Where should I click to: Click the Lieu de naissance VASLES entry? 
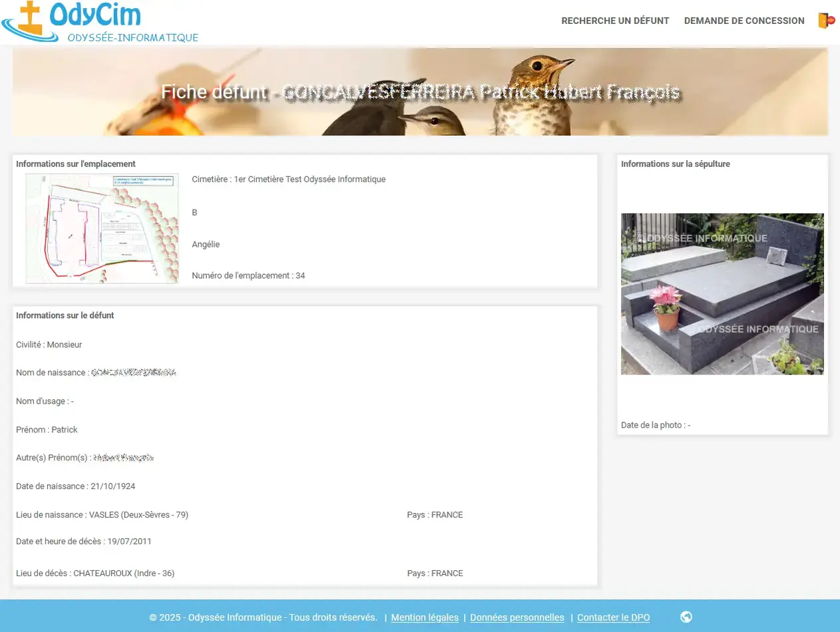coord(102,515)
